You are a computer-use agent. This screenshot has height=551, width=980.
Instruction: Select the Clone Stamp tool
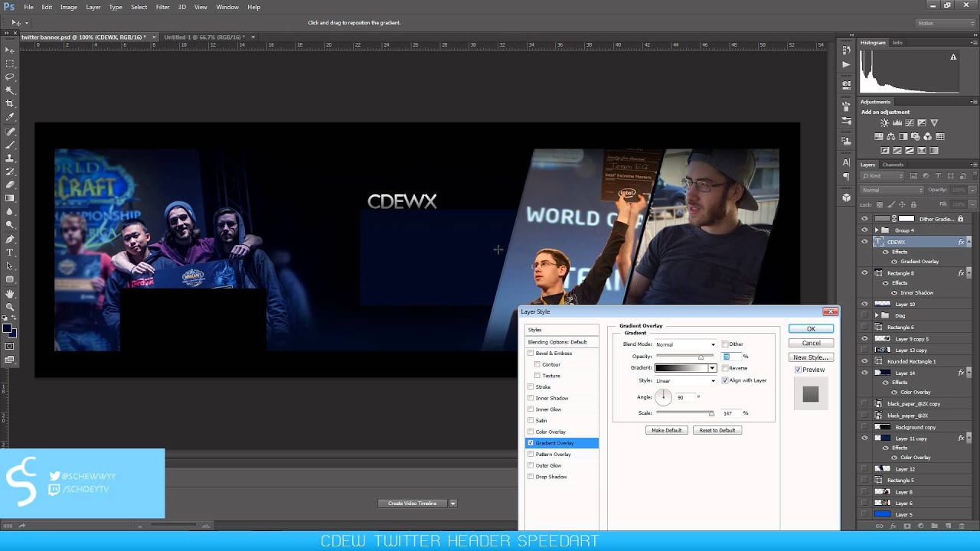10,158
